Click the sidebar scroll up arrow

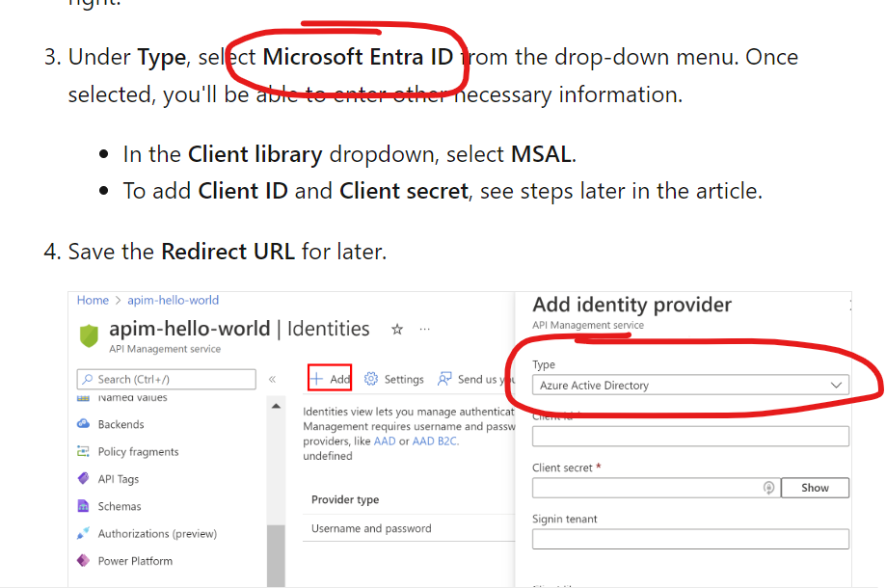pos(276,406)
